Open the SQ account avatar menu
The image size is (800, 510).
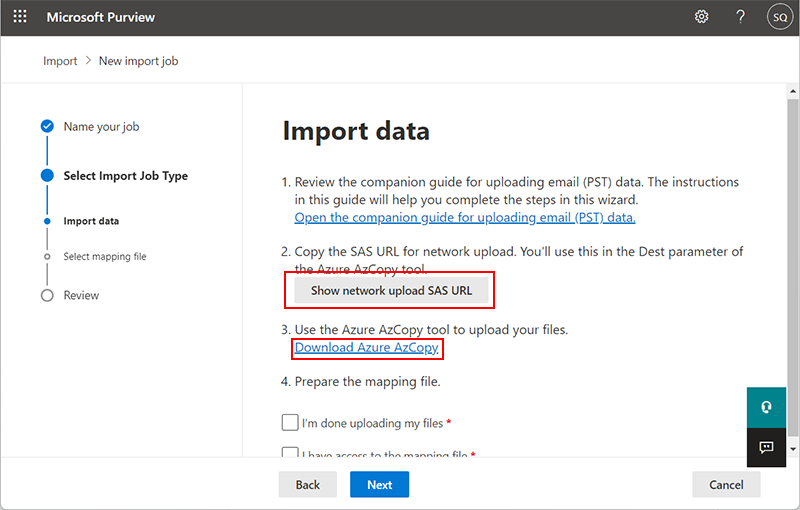pos(780,17)
